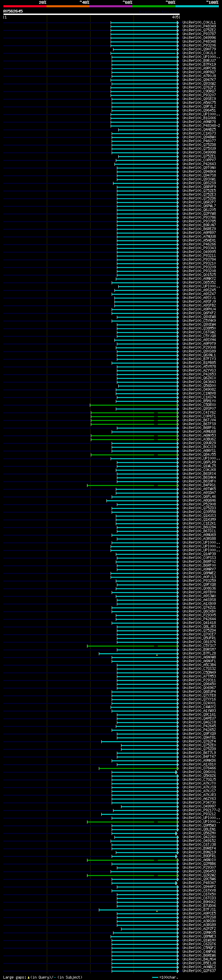Select the UniRef100_B6TJY4 label
Image resolution: width=222 pixels, height=980 pixels.
pyautogui.click(x=199, y=420)
